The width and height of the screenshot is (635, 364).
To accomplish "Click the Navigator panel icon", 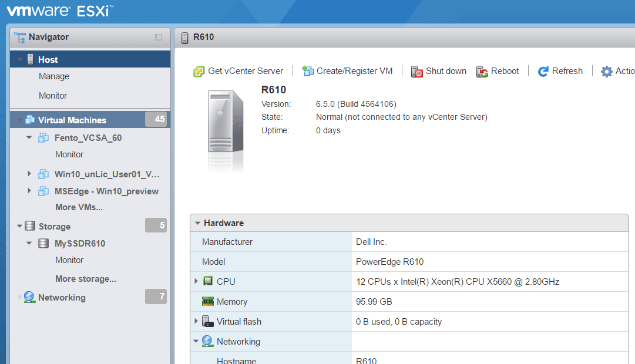I will [x=20, y=37].
